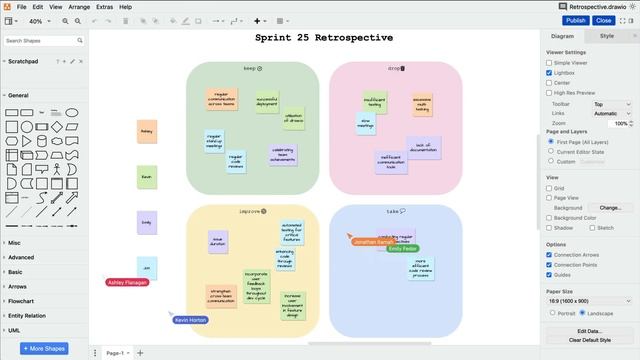Expand the Entity Relation section

point(27,316)
